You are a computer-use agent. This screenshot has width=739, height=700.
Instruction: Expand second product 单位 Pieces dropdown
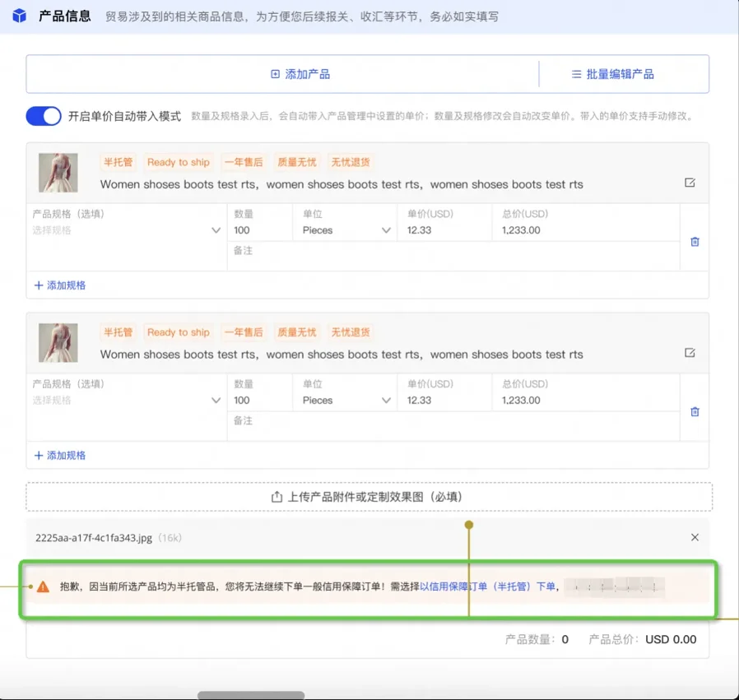pos(346,401)
